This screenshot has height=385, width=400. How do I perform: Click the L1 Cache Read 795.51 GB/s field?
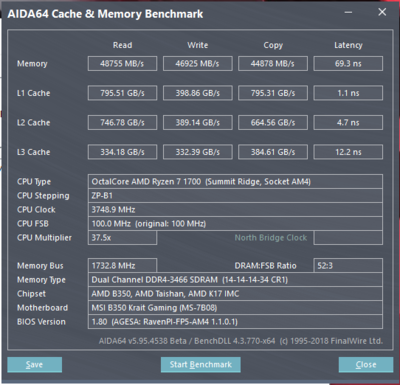[x=122, y=93]
